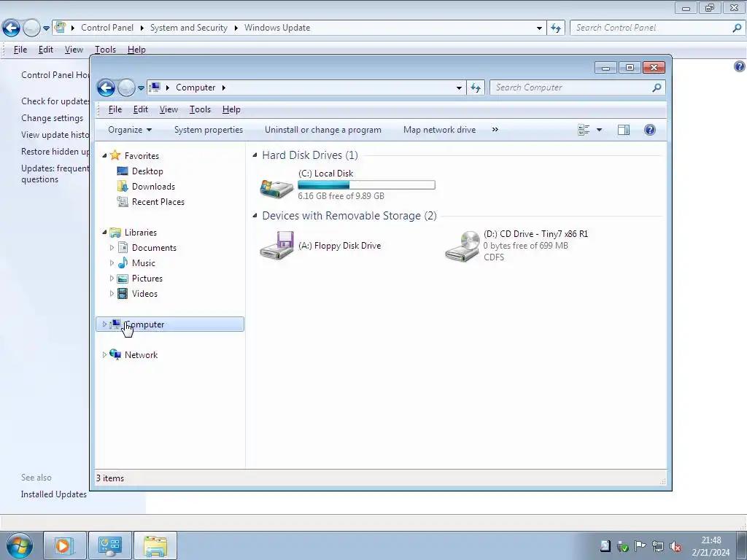
Task: Click the muted volume tray icon
Action: (x=675, y=546)
